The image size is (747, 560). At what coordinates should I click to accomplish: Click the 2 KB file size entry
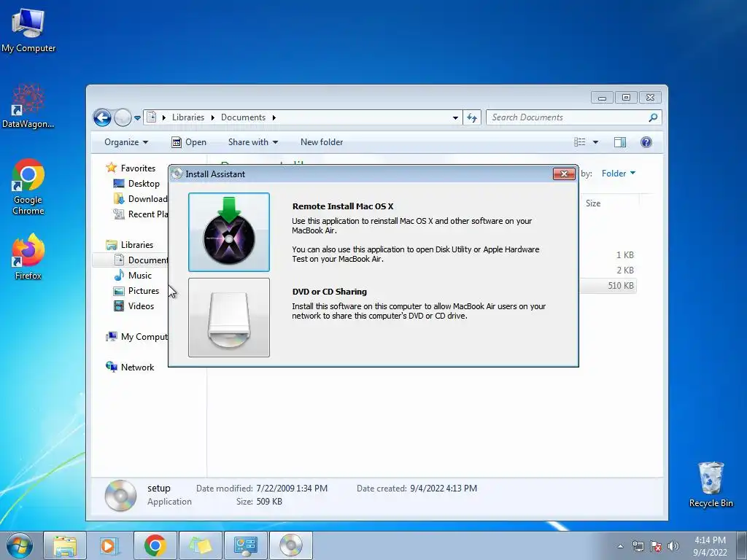click(x=624, y=270)
